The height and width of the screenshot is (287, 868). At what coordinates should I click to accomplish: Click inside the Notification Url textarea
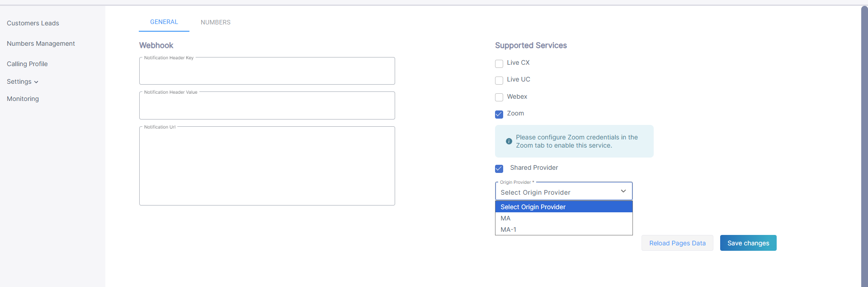[267, 167]
